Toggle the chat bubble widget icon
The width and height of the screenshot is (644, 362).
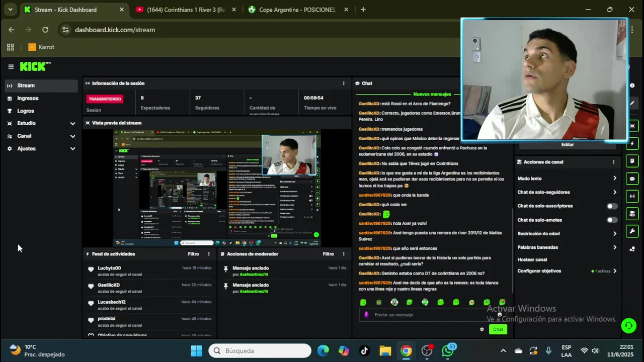pyautogui.click(x=632, y=178)
